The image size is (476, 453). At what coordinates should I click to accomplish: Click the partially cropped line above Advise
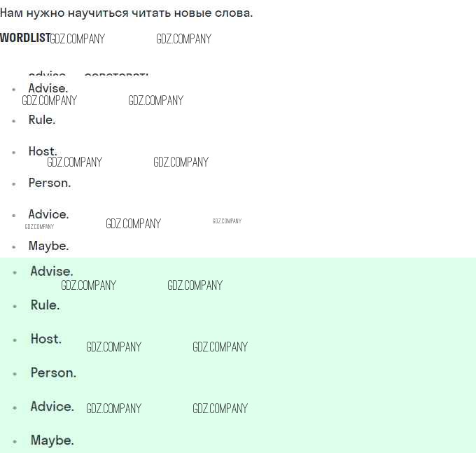click(88, 74)
